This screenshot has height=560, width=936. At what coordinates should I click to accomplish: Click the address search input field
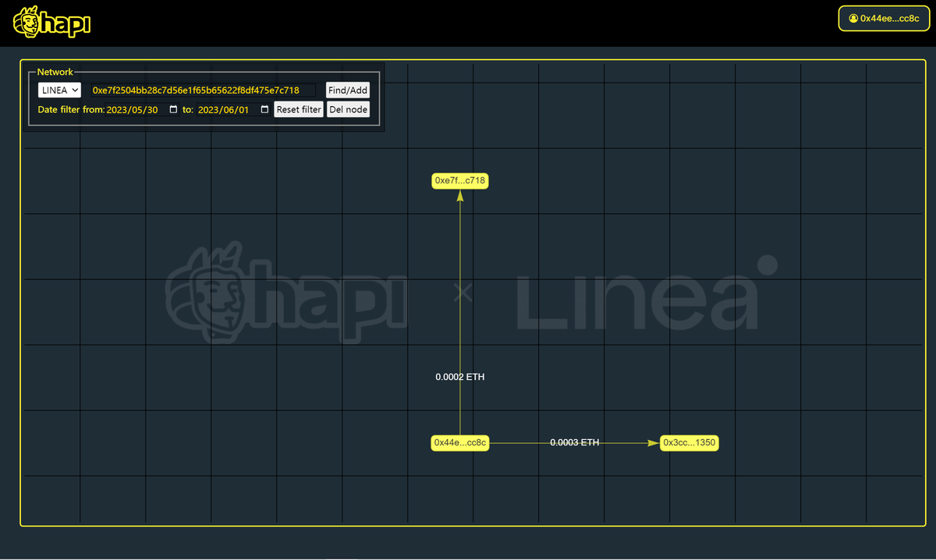(203, 90)
